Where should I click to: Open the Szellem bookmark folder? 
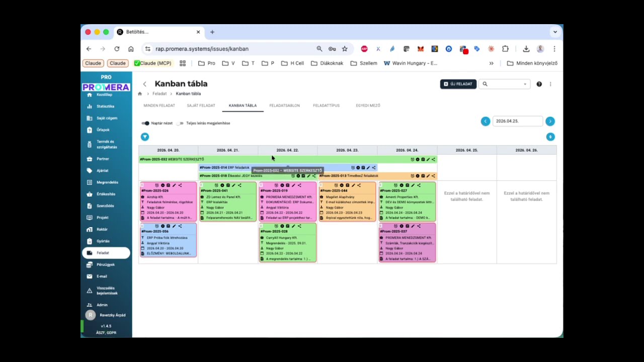[364, 63]
